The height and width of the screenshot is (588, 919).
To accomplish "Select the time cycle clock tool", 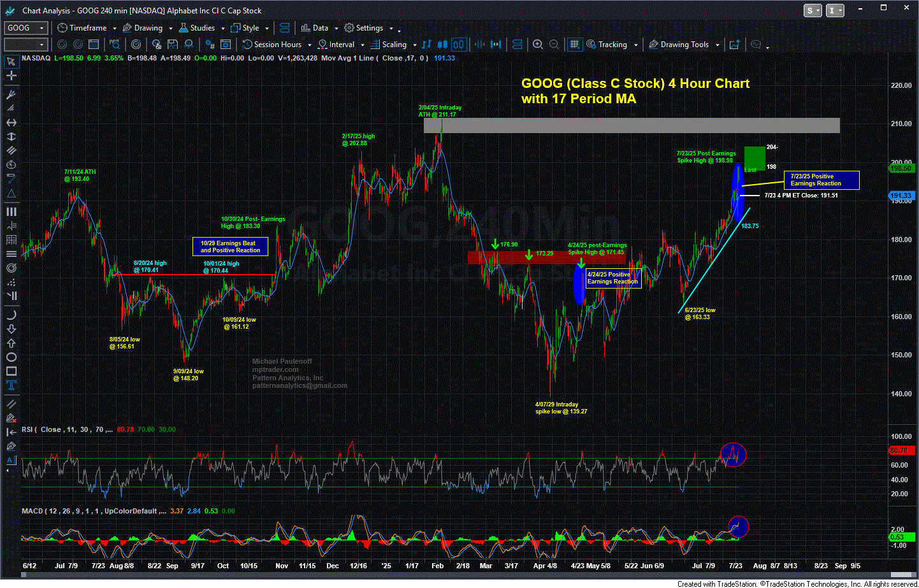I will [x=11, y=164].
